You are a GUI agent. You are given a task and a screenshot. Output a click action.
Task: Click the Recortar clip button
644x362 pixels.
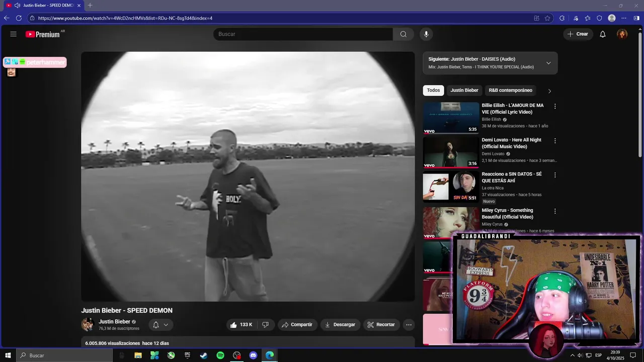[x=381, y=325]
